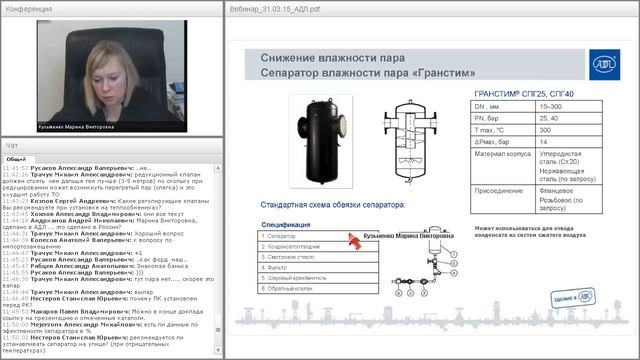Click the chat scrollbar down arrow
Viewport: 640px width, 360px height.
[218, 350]
